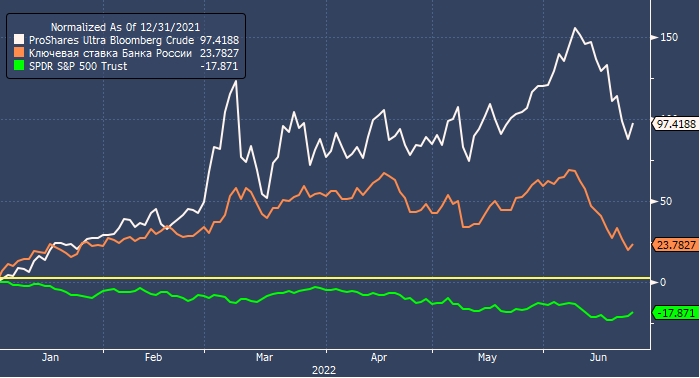Click the 0 label on the y-axis
This screenshot has width=700, height=378.
663,282
